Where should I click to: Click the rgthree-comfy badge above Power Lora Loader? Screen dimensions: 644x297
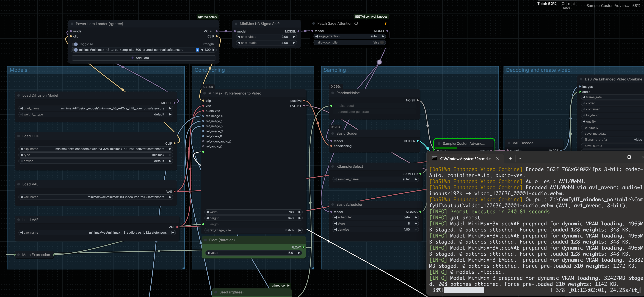click(x=208, y=17)
